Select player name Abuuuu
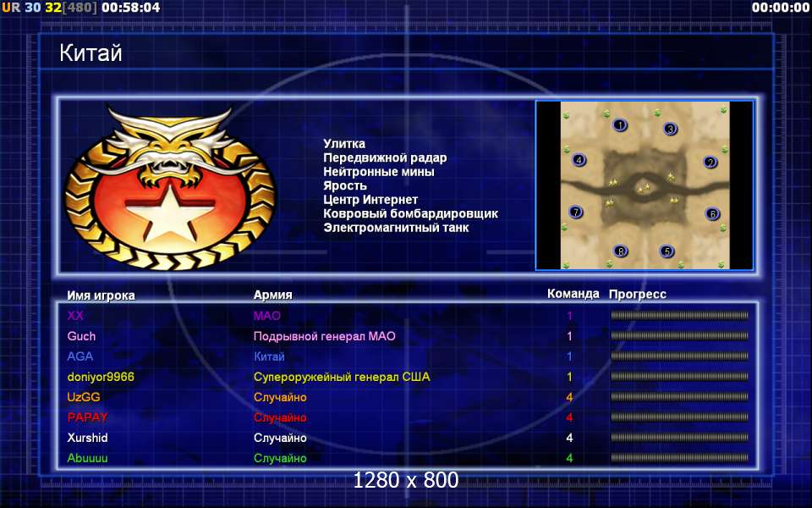 [x=87, y=458]
